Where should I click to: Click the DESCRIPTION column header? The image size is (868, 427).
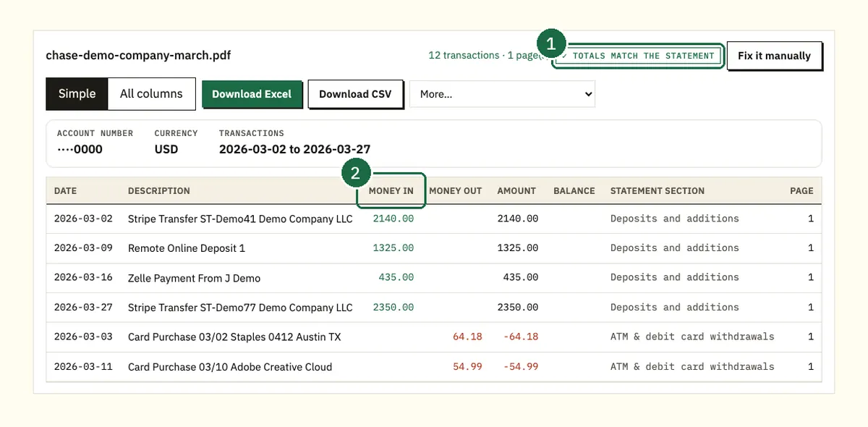point(159,191)
